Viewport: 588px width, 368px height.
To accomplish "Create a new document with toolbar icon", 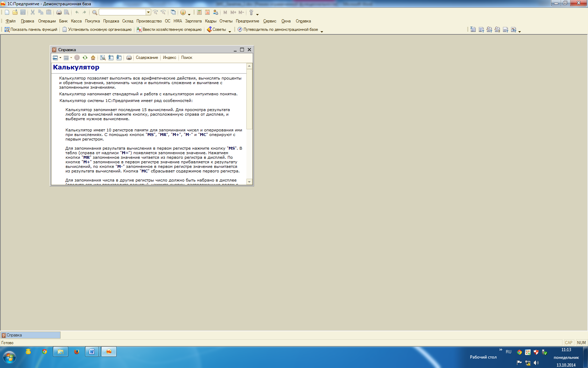I will point(7,12).
